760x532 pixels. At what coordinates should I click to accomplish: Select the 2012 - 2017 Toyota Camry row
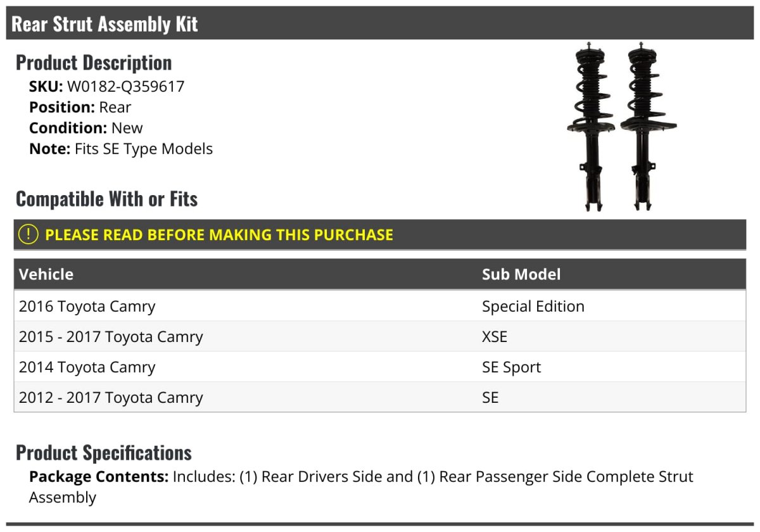tap(111, 398)
